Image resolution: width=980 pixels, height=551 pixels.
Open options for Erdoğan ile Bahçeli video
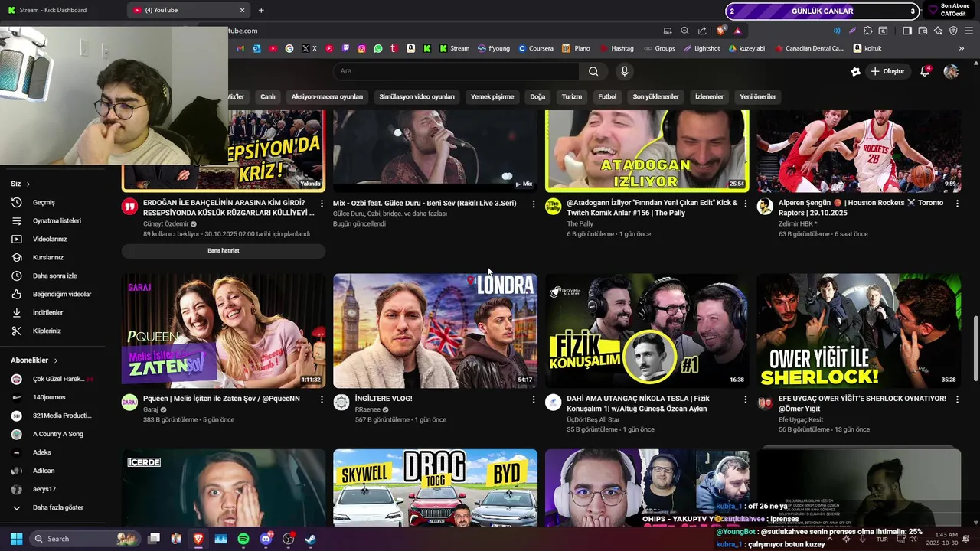(322, 204)
